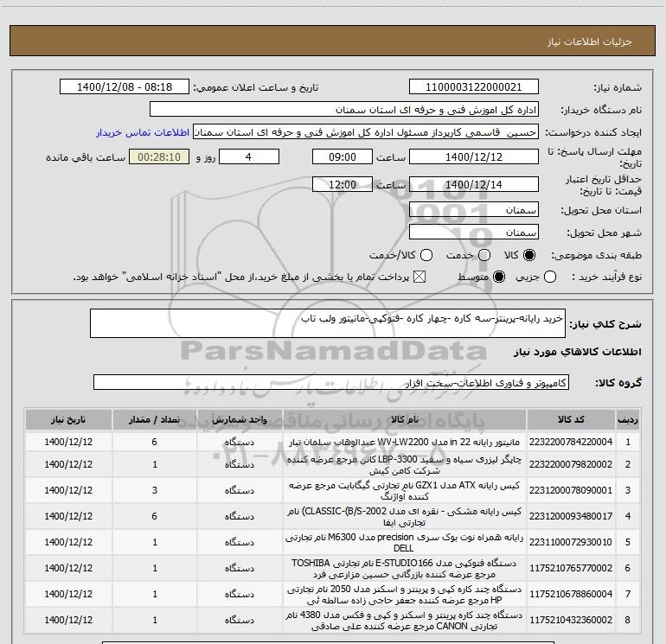Click product code 2232200784220004
Image resolution: width=666 pixels, height=644 pixels.
tap(571, 442)
